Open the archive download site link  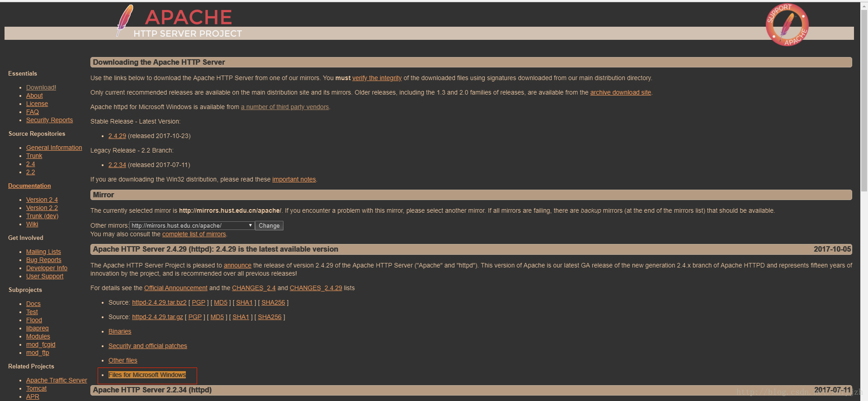(621, 92)
